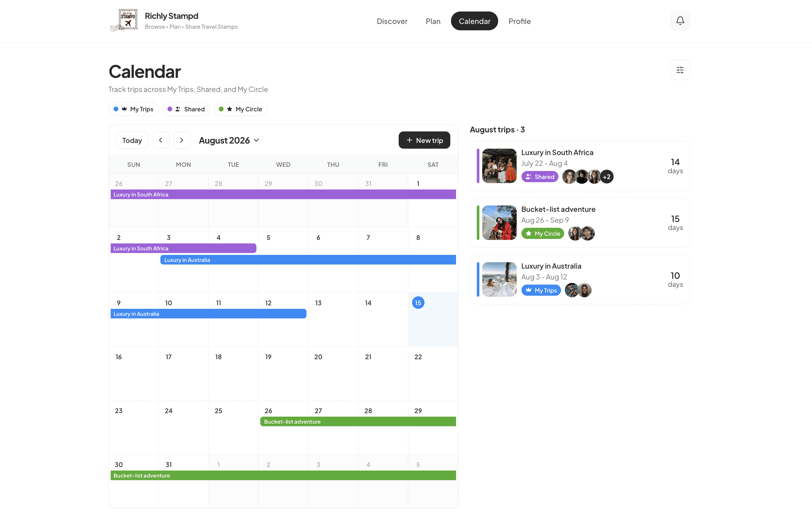Open the notifications bell
Viewport: 812px width, 527px height.
680,21
